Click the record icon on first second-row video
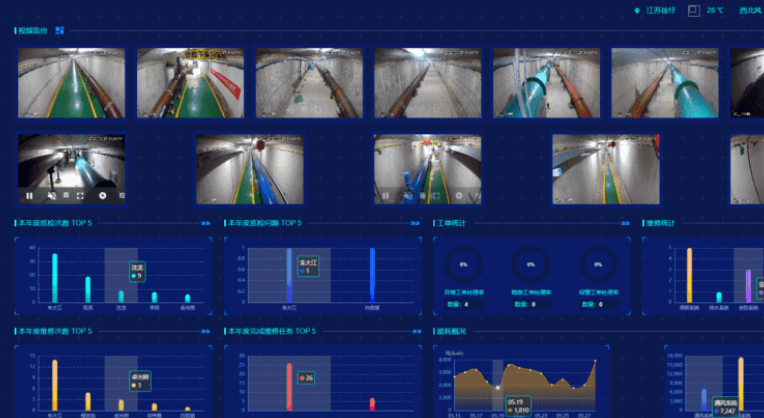Image resolution: width=764 pixels, height=418 pixels. tap(103, 196)
